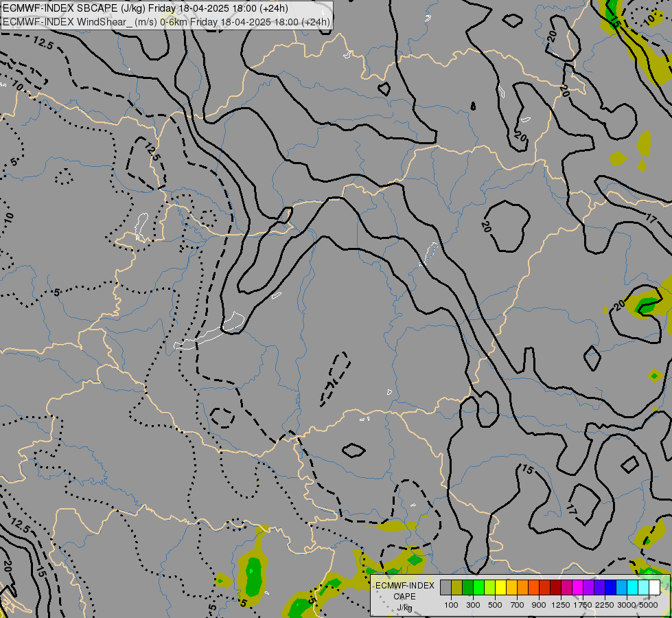This screenshot has height=618, width=672.
Task: Click the yellow-green legend swatch
Action: coord(490,588)
